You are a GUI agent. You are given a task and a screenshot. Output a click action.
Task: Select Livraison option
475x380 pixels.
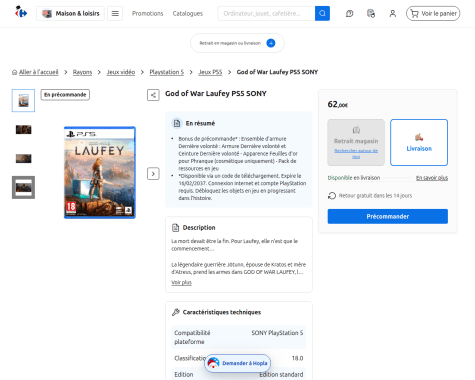pos(419,142)
